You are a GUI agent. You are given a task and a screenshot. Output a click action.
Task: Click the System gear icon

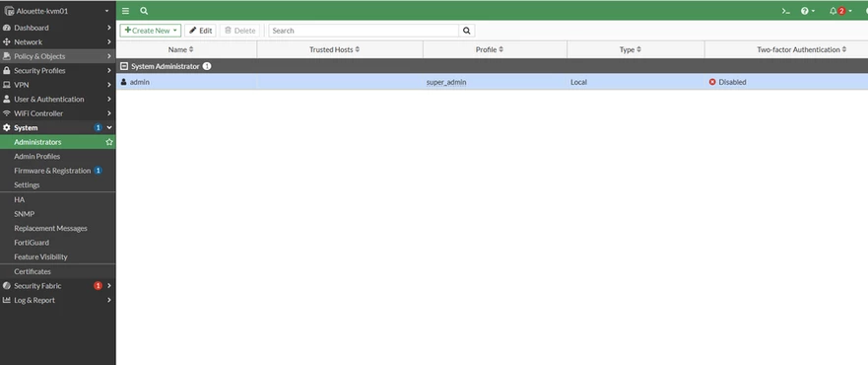point(7,128)
